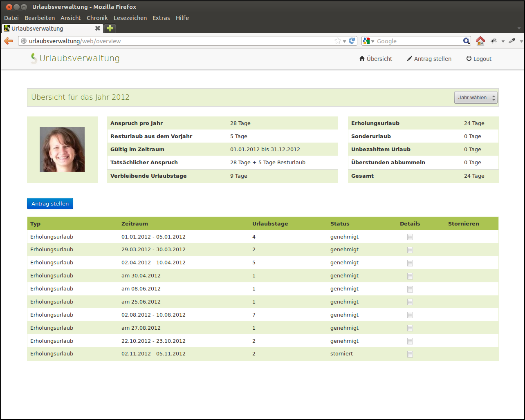Click into the URL address field
The width and height of the screenshot is (525, 420).
180,41
